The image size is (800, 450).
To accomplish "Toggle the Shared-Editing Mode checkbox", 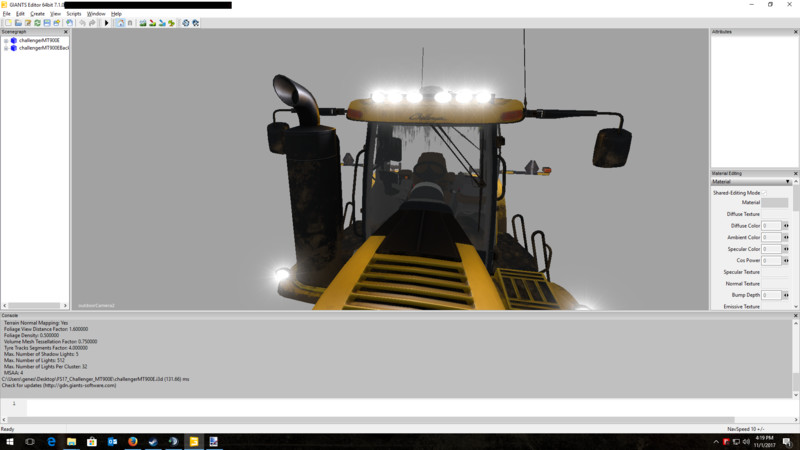I will 765,192.
